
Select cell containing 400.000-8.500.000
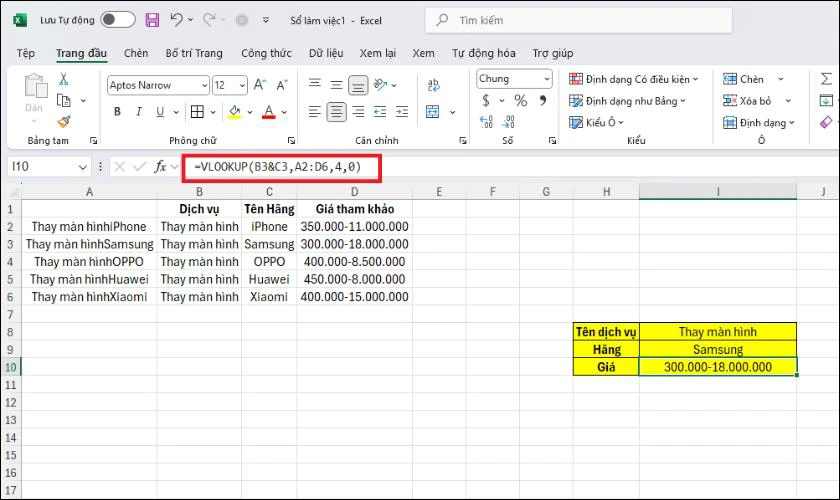[x=355, y=262]
